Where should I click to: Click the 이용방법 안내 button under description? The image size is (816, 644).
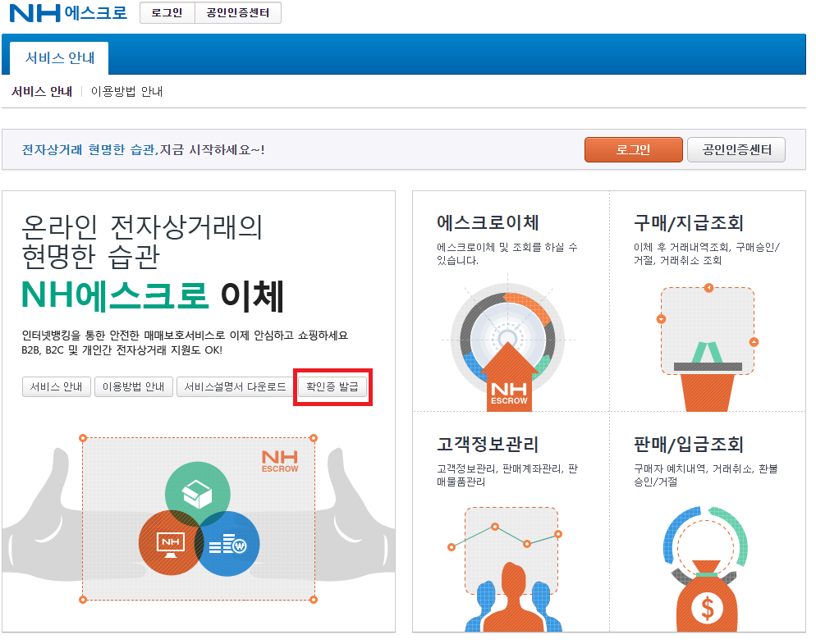tap(133, 387)
